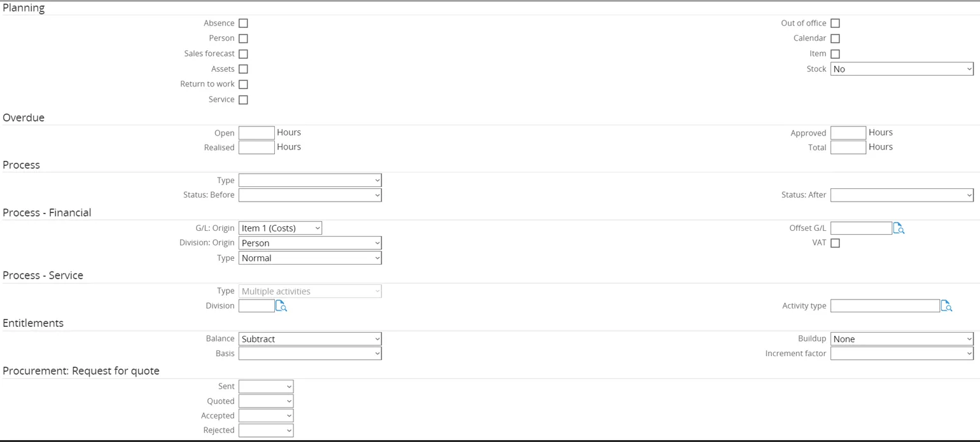
Task: Focus the Overdue Total hours field
Action: pyautogui.click(x=848, y=148)
